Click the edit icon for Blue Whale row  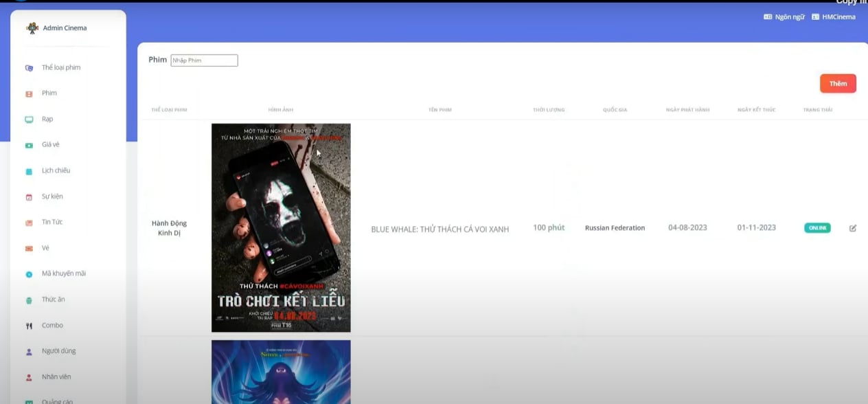tap(853, 228)
